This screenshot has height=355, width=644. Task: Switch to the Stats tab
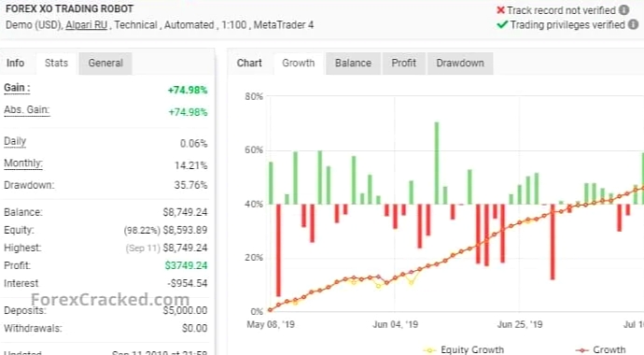tap(56, 64)
